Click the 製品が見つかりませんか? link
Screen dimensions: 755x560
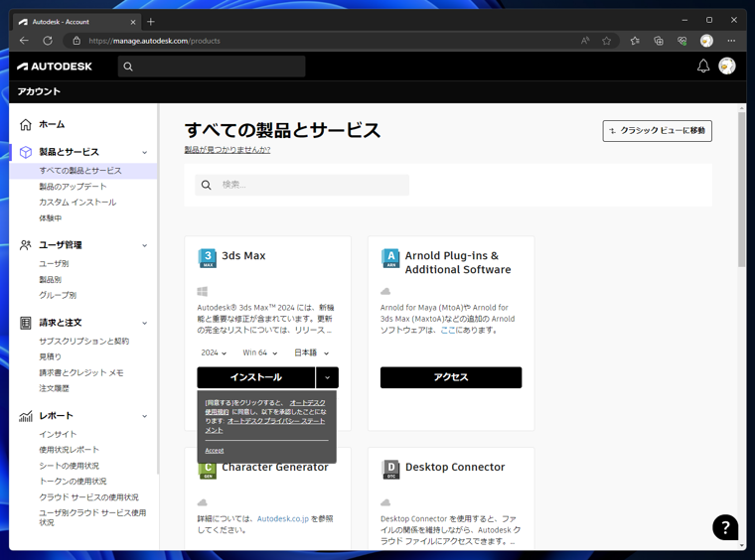tap(227, 150)
